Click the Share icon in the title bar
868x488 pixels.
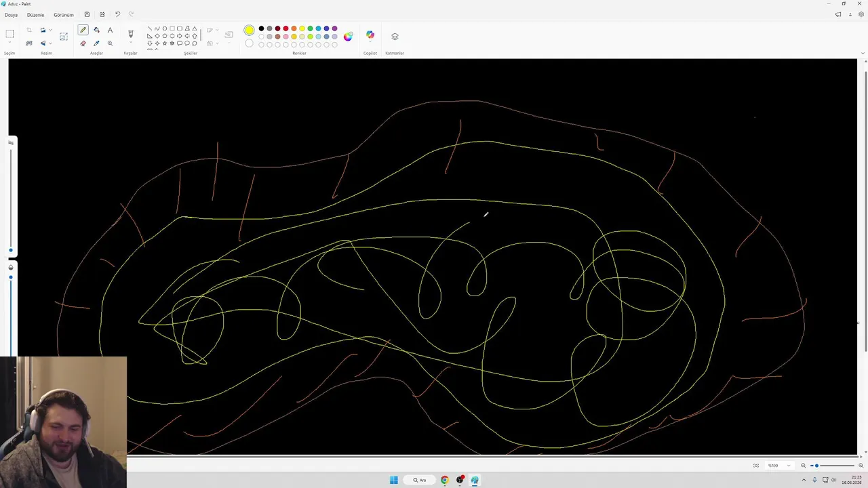click(102, 14)
